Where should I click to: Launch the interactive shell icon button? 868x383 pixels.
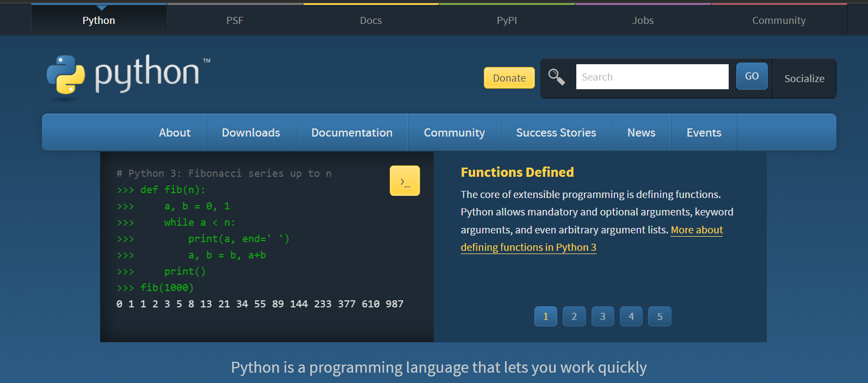click(404, 181)
